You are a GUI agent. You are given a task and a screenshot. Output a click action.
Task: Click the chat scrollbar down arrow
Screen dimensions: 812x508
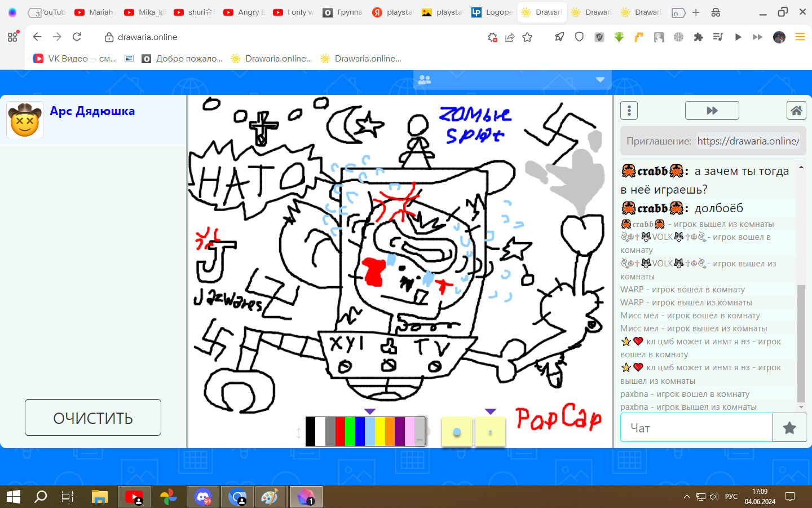tap(801, 407)
